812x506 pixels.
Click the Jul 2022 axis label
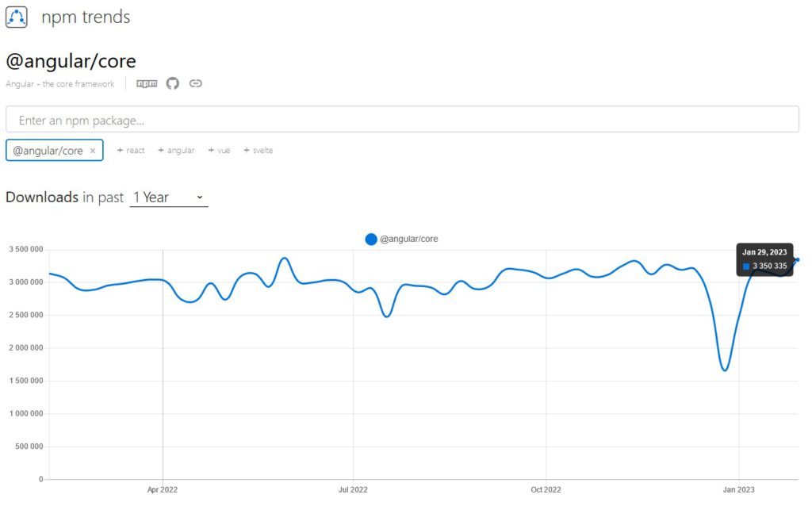coord(353,489)
